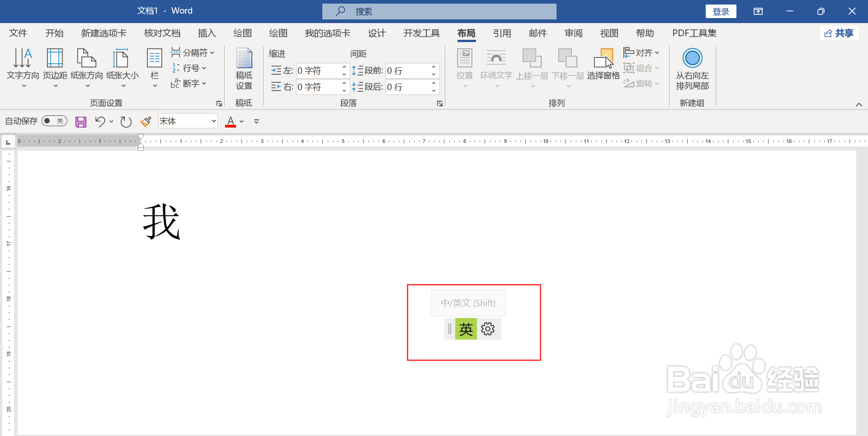
Task: Customize Quick Access Toolbar dropdown
Action: pyautogui.click(x=256, y=121)
